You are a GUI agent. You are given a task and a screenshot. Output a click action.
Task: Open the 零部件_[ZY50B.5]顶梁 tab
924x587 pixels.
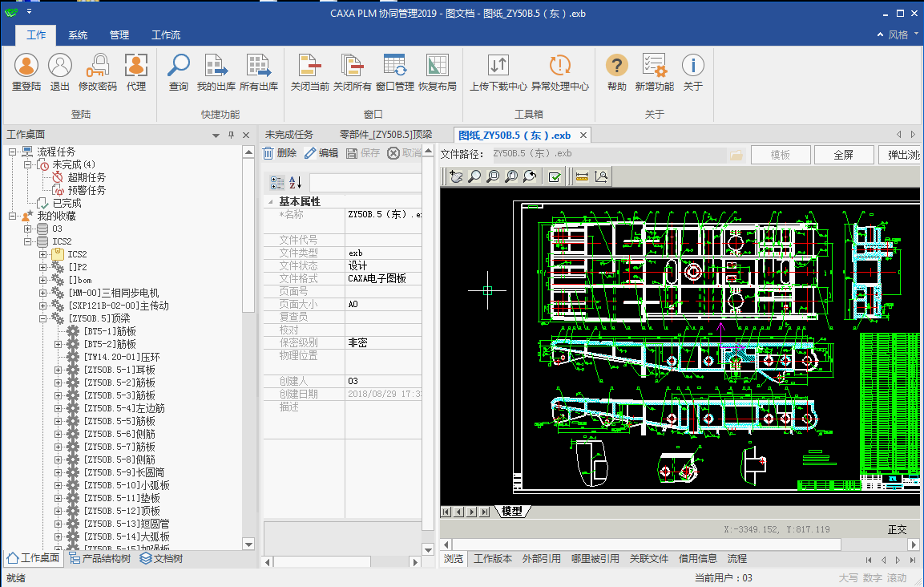[x=386, y=135]
